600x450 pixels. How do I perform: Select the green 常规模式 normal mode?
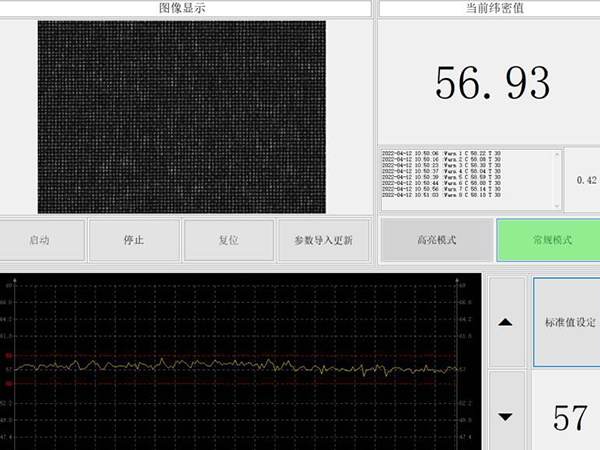point(547,241)
